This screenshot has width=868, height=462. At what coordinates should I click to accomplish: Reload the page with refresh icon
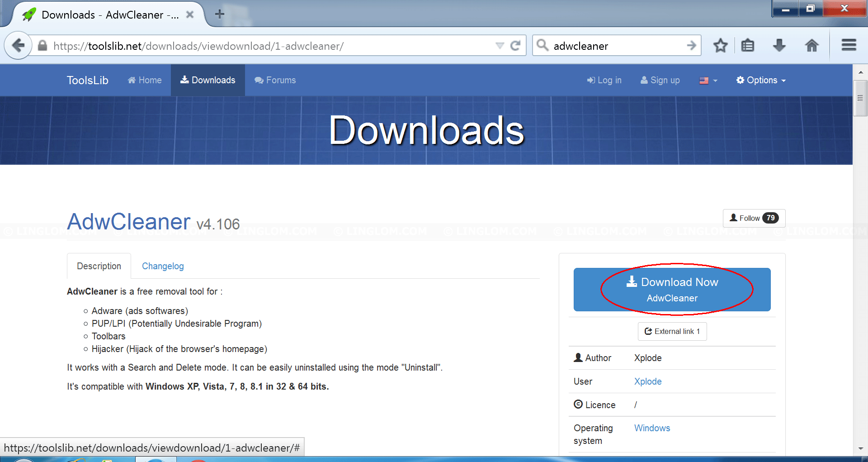coord(515,46)
